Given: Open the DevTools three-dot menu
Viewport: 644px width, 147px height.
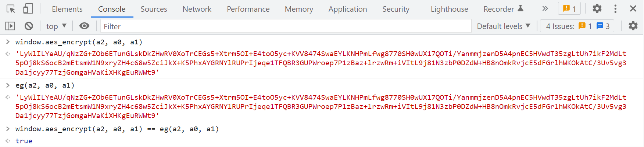Looking at the screenshot, I should (615, 9).
